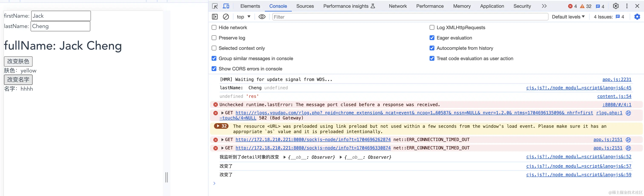Screen dimensions: 644x196
Task: Enable the Preserve log checkbox
Action: [x=214, y=38]
